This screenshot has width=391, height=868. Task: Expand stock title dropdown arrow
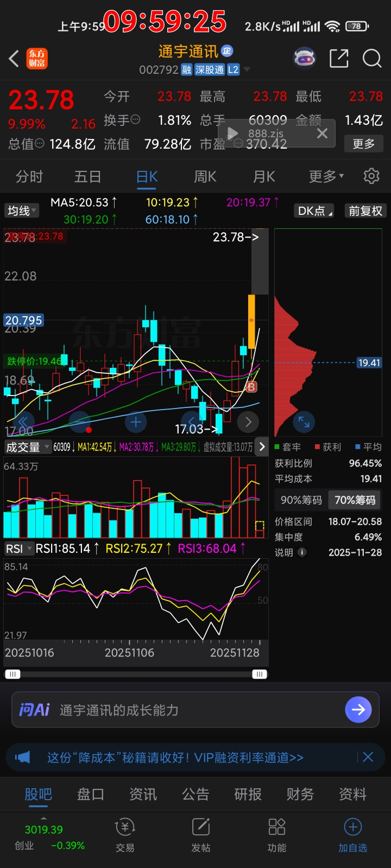[x=247, y=69]
